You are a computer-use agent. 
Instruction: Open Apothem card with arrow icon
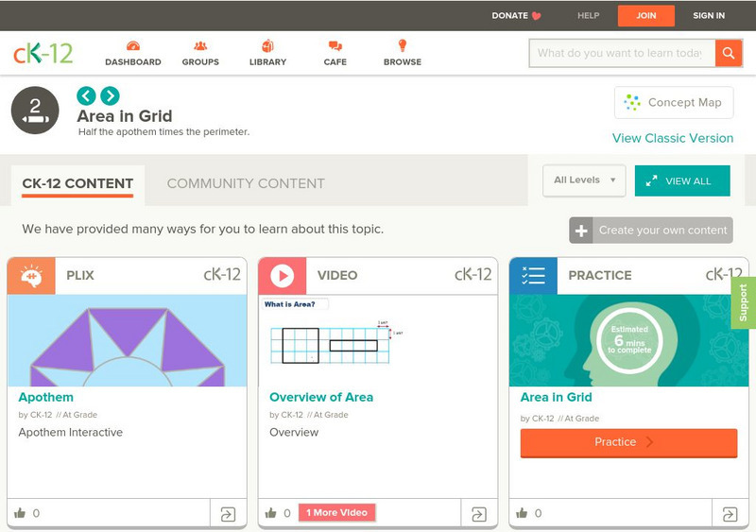click(x=228, y=514)
